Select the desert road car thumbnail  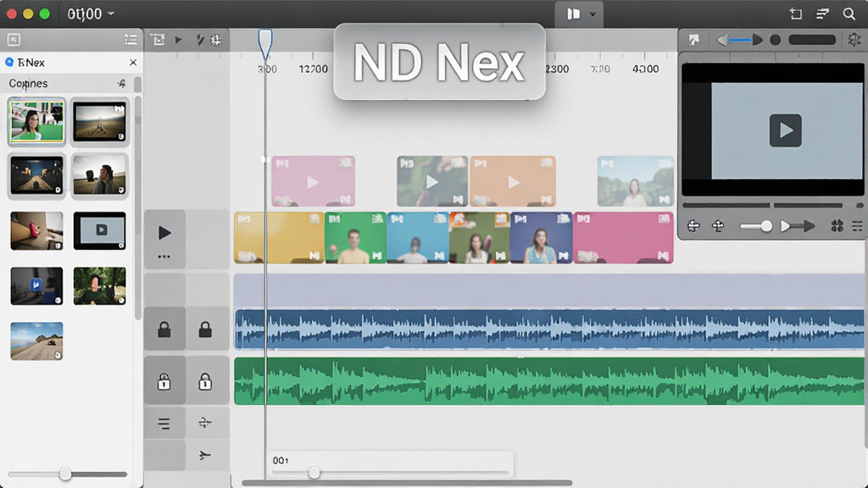[x=36, y=341]
